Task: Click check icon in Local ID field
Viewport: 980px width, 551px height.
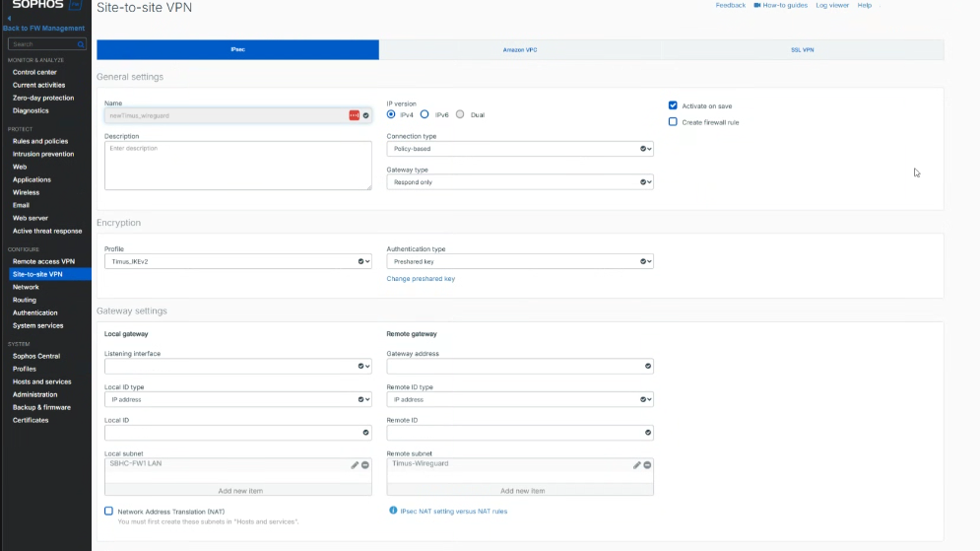Action: (x=366, y=432)
